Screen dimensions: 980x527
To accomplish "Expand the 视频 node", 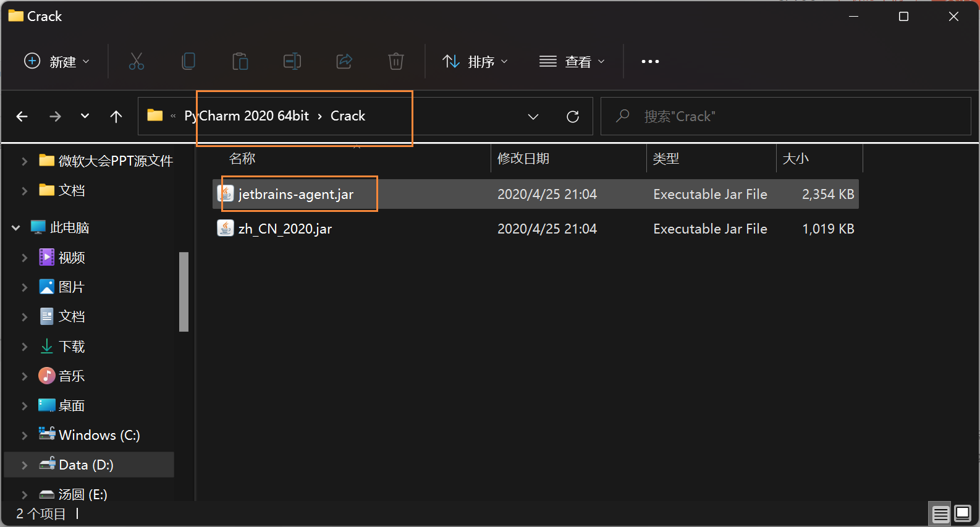I will tap(24, 258).
